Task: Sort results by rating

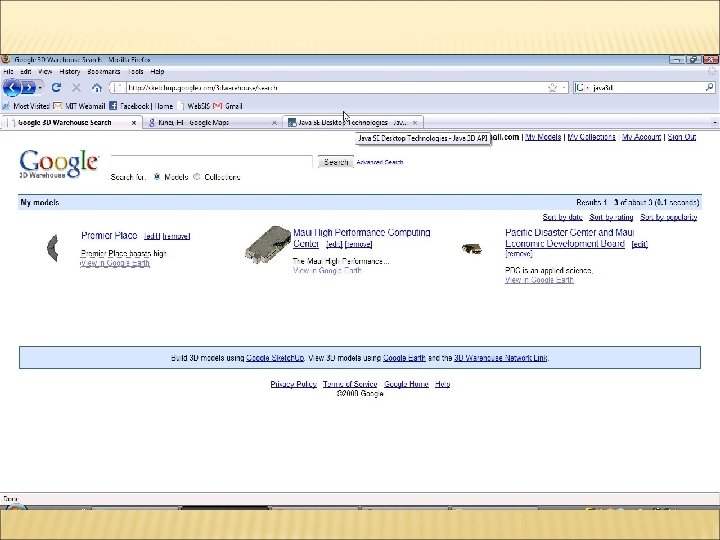Action: click(x=611, y=217)
